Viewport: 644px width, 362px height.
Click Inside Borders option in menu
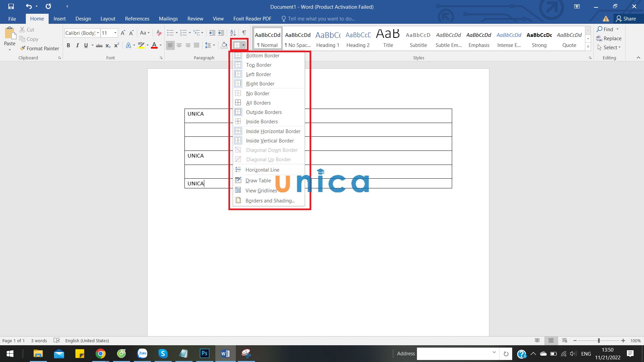coord(261,122)
